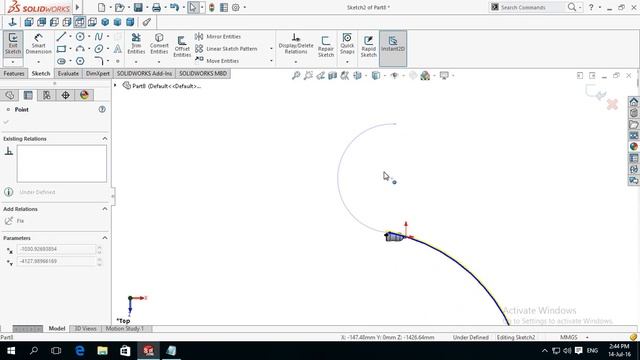The width and height of the screenshot is (640, 360).
Task: Open the PropertyManager tab
Action: tap(28, 96)
